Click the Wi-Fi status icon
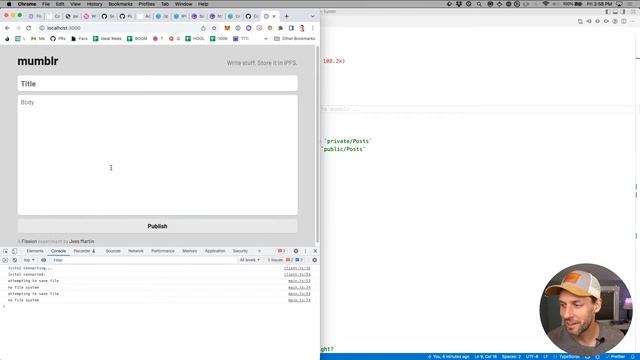This screenshot has height=360, width=640. tap(546, 4)
